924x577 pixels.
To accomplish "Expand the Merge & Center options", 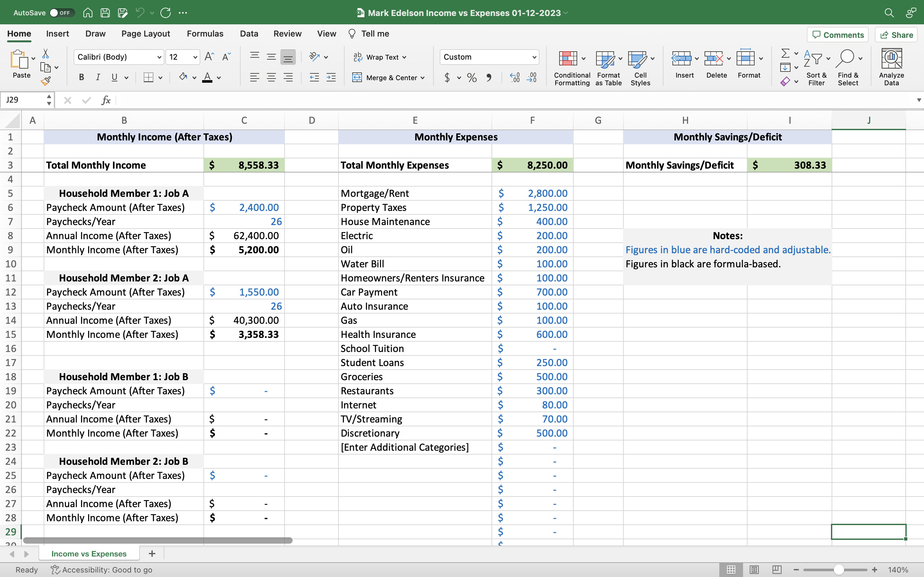I will (x=423, y=78).
